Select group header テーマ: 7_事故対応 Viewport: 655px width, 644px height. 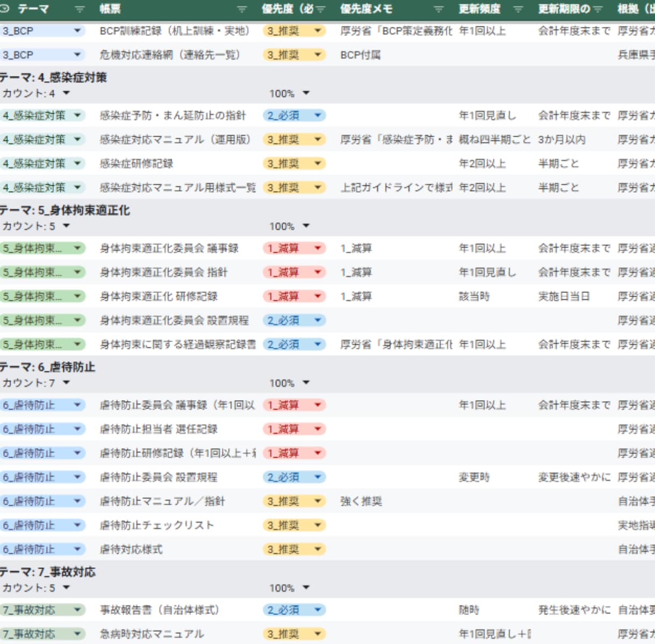coord(47,572)
